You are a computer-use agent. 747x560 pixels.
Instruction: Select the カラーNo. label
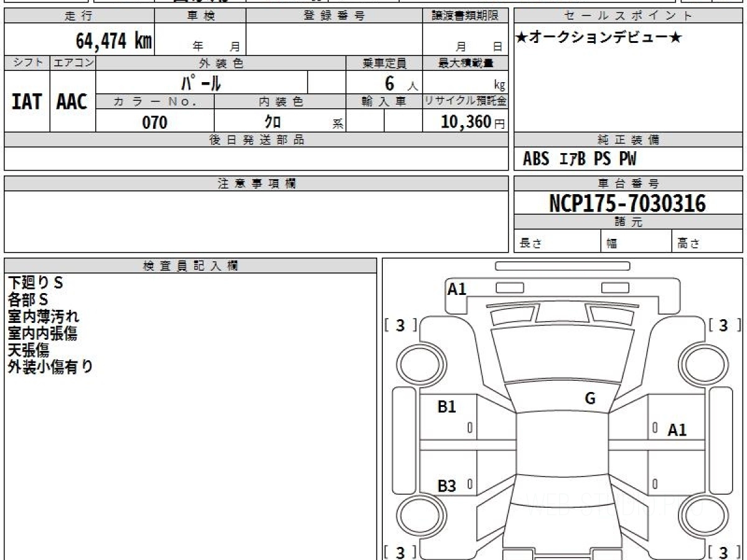point(155,101)
